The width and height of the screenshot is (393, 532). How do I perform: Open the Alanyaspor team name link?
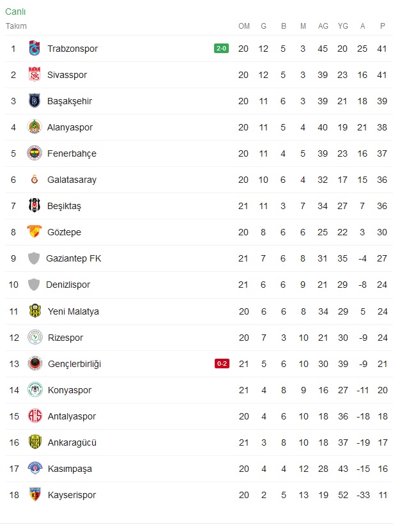70,127
